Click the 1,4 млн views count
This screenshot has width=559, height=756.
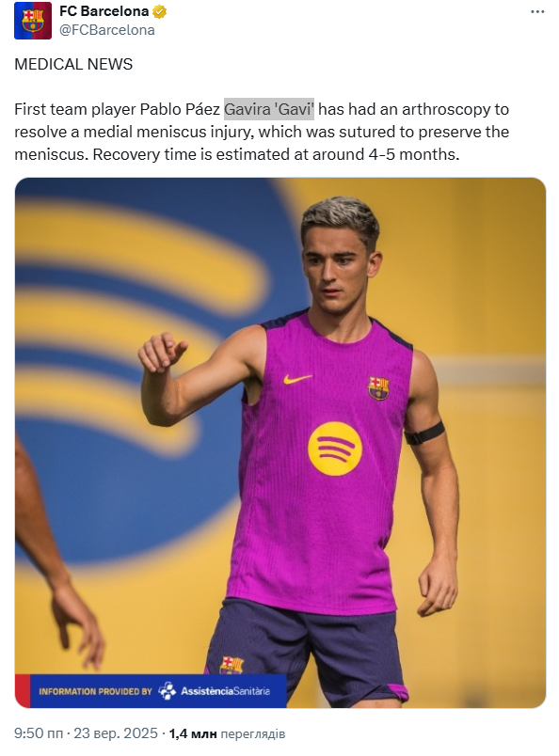193,733
